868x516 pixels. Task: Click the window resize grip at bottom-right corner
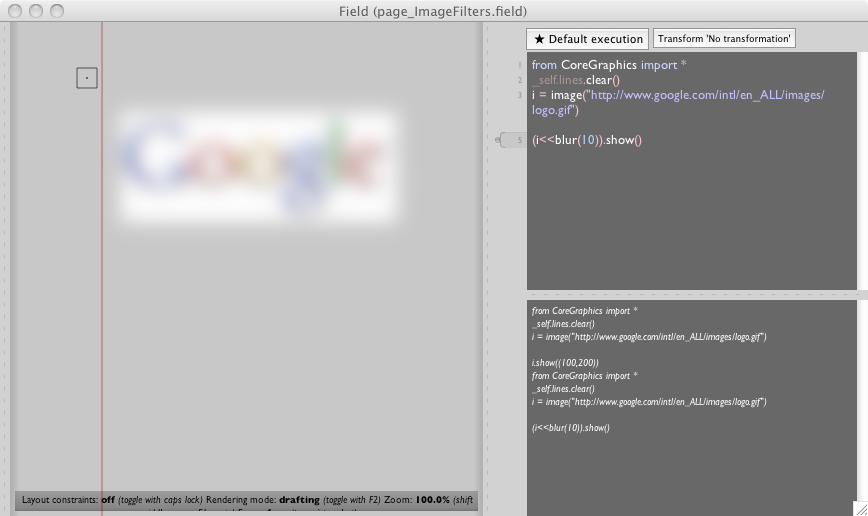[x=860, y=508]
